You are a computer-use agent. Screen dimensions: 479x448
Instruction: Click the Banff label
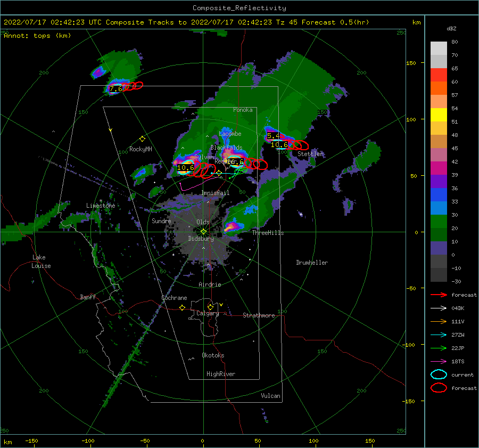[88, 297]
